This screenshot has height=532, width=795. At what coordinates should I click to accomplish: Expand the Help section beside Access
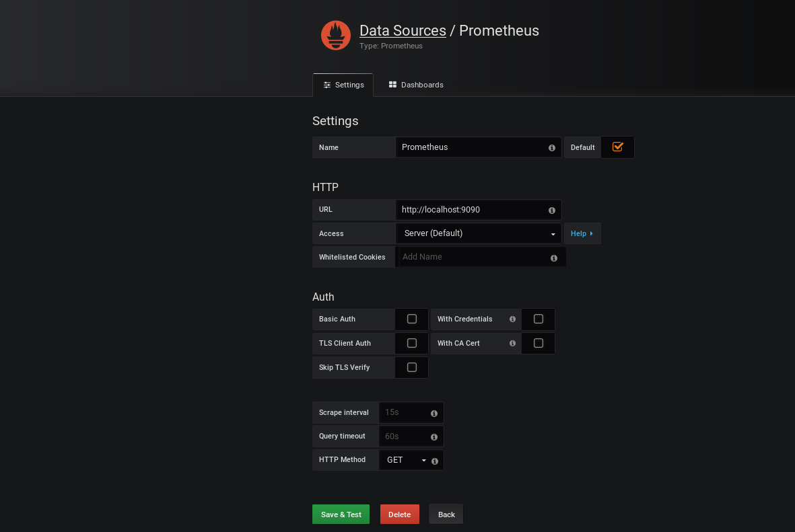[x=582, y=233]
